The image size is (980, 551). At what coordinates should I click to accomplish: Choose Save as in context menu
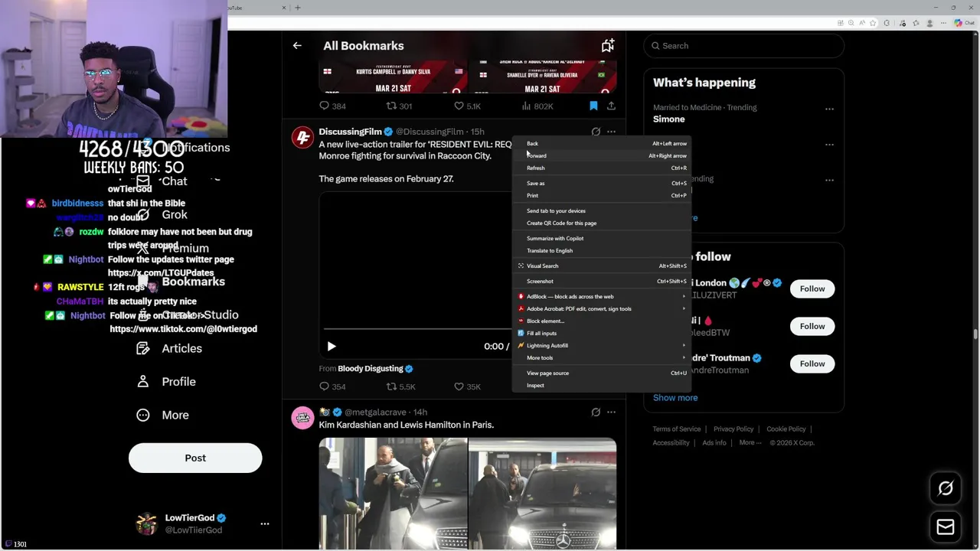click(x=601, y=183)
